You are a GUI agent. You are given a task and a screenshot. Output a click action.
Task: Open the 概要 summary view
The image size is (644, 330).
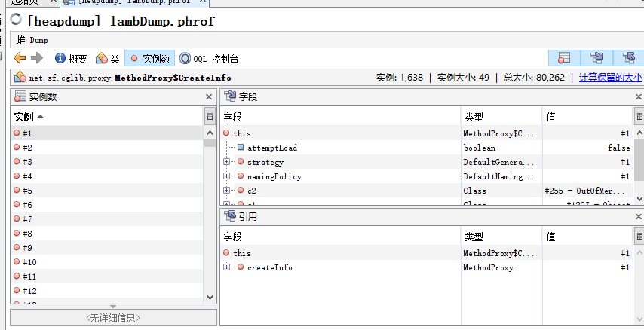point(71,59)
